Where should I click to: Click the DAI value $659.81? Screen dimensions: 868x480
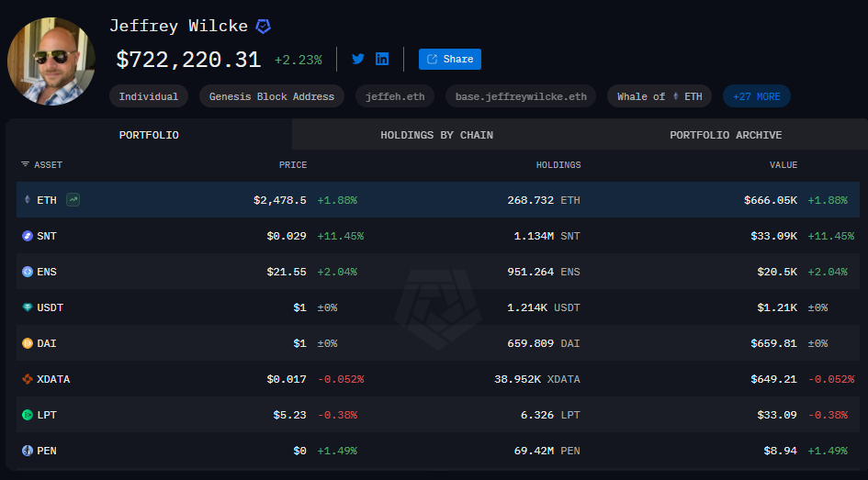click(774, 343)
